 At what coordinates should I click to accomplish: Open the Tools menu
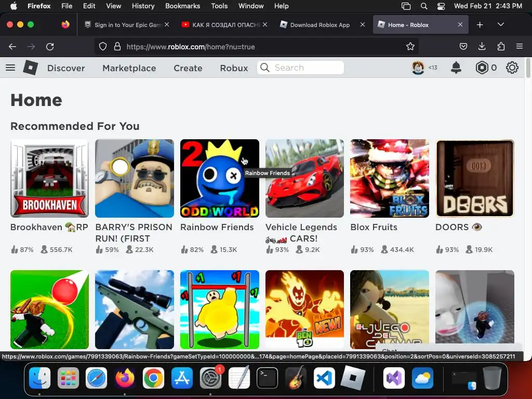pyautogui.click(x=219, y=6)
